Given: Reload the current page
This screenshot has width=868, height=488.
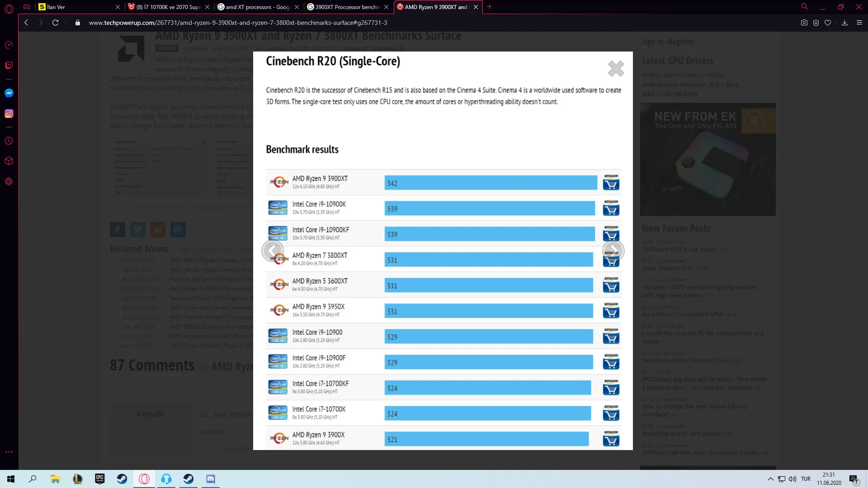Looking at the screenshot, I should pos(55,23).
